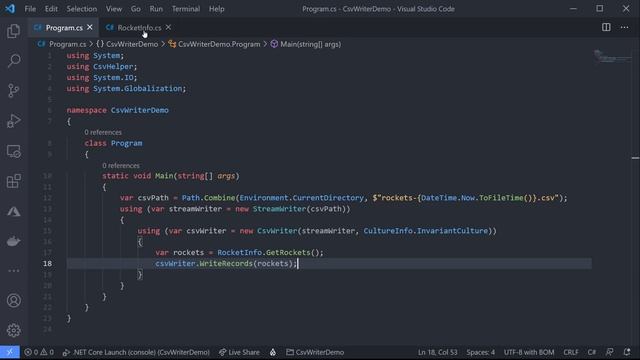This screenshot has width=640, height=360.
Task: Open the Accounts menu icon
Action: pyautogui.click(x=13, y=300)
